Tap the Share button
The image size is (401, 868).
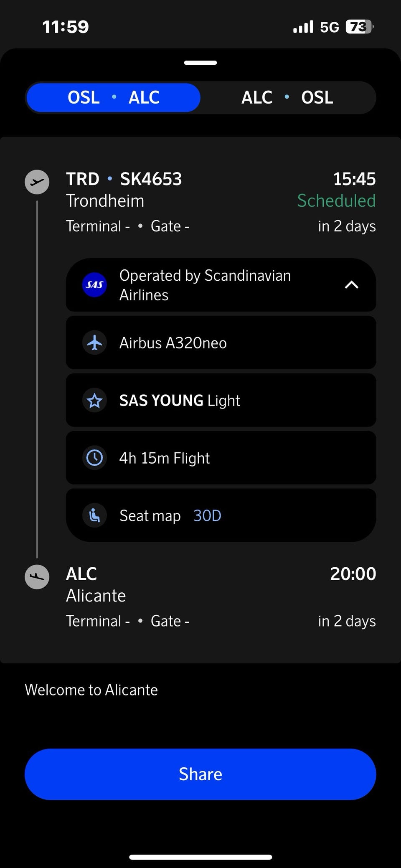tap(200, 774)
